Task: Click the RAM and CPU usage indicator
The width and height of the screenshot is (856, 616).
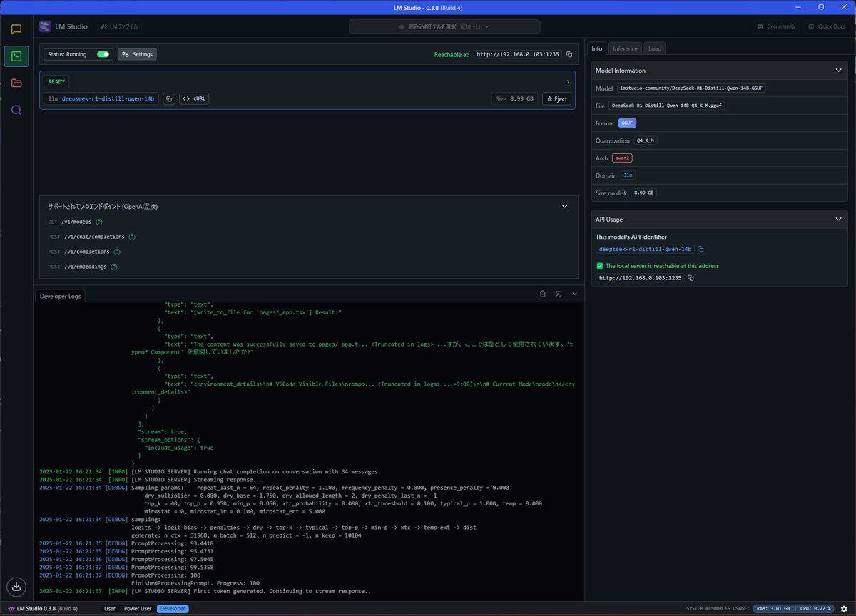Action: tap(794, 608)
